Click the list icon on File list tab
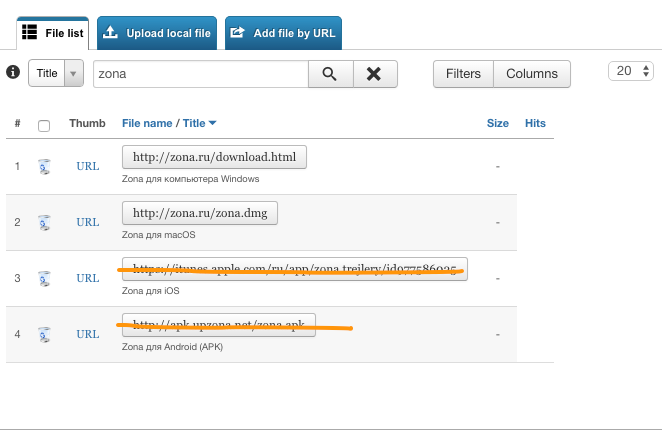The image size is (662, 438). (30, 32)
